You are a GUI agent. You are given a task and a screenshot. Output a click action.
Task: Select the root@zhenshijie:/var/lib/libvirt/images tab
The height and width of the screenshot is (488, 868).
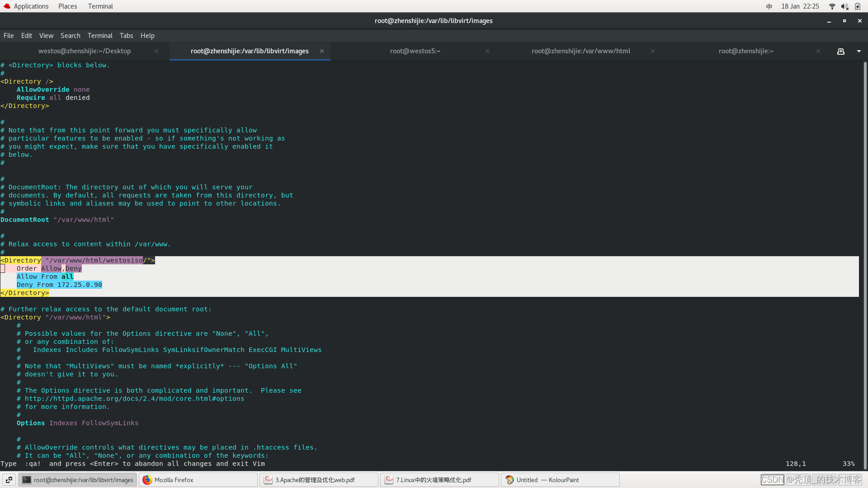[x=250, y=51]
